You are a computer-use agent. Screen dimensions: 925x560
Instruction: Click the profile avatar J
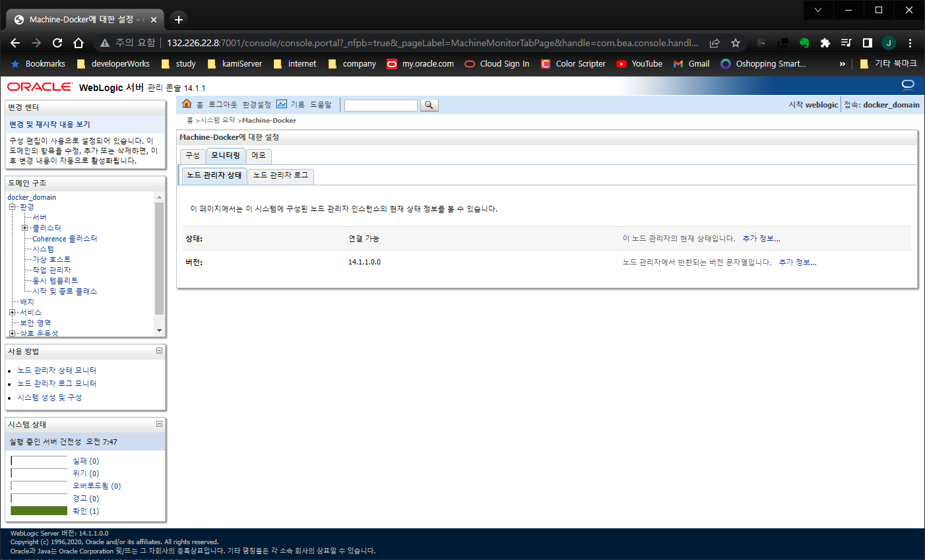[889, 43]
